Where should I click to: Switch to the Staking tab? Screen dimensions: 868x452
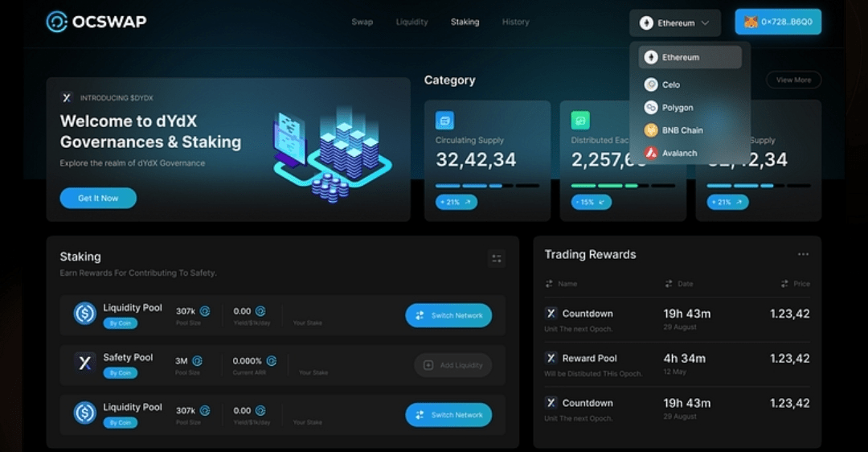pyautogui.click(x=465, y=23)
